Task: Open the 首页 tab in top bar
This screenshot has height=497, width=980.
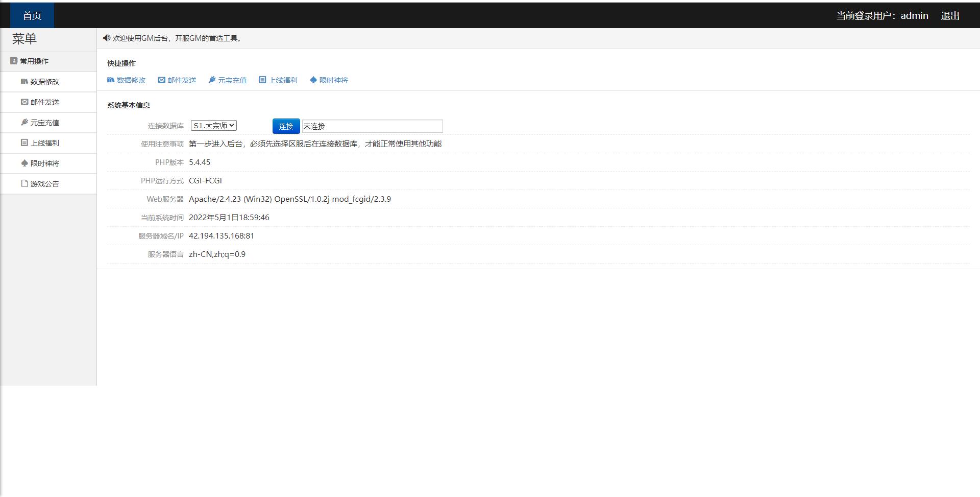Action: coord(32,15)
